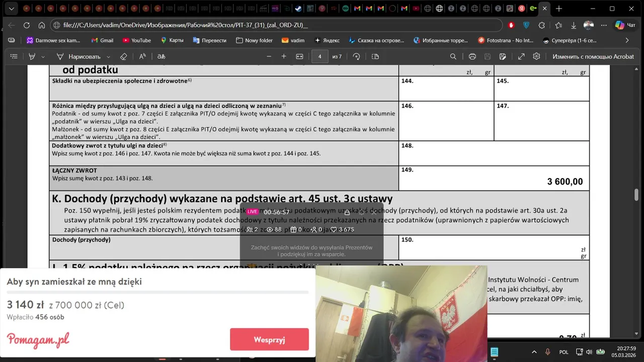Open the YouTube bookmark

coord(137,40)
